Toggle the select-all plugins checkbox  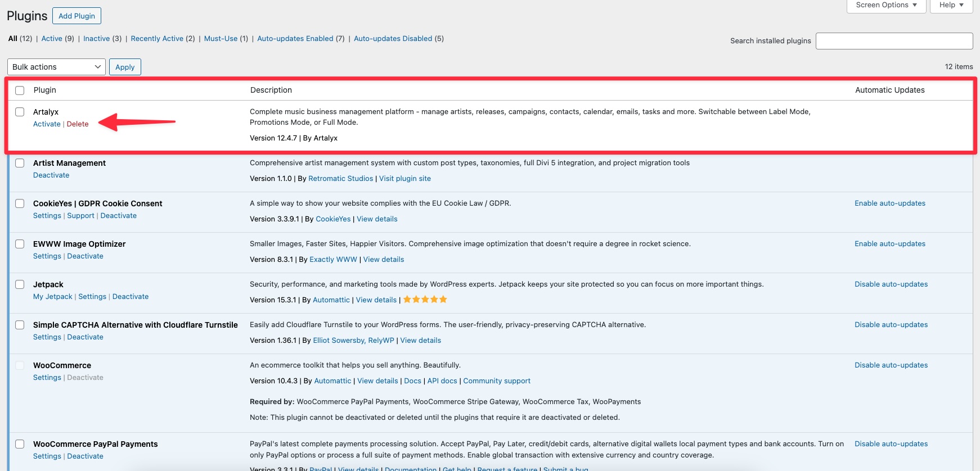pos(20,90)
